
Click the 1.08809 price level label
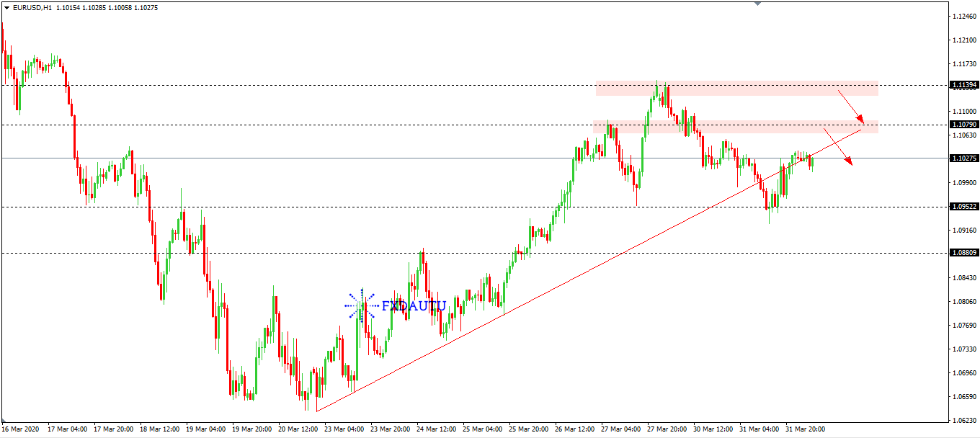[x=963, y=253]
